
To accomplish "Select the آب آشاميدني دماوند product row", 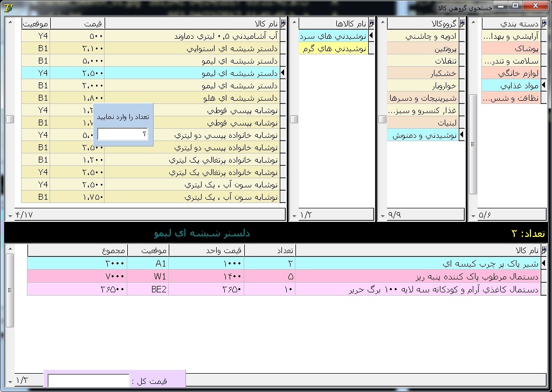I will [x=191, y=36].
